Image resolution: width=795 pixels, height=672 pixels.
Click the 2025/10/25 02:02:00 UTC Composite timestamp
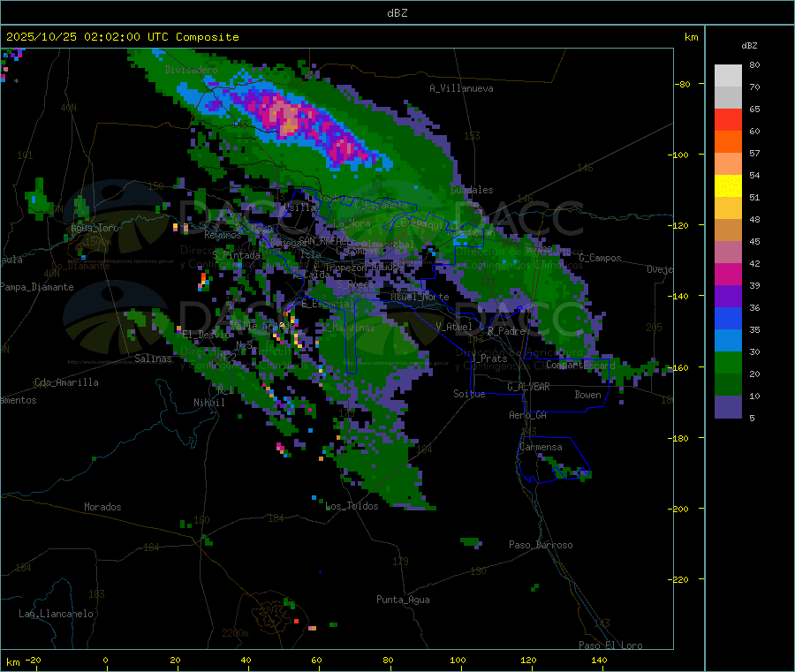point(122,37)
